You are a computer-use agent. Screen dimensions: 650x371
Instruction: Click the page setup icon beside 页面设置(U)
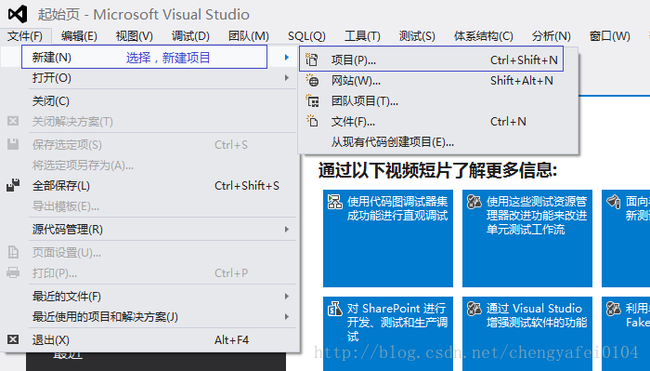pos(13,252)
